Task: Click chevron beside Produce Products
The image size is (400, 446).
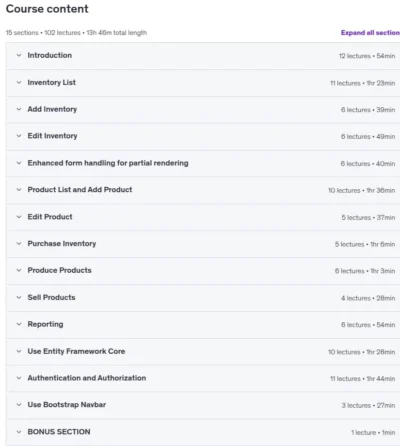Action: coord(19,270)
